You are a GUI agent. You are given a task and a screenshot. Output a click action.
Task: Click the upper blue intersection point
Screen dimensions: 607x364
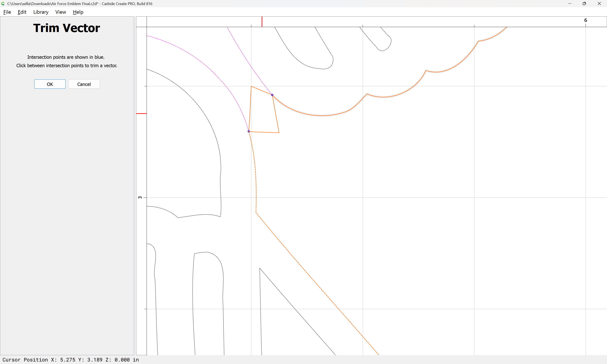[x=272, y=95]
